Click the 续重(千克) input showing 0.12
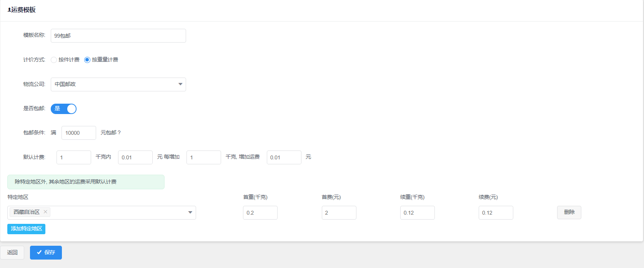Screen dimensions: 644x268 pyautogui.click(x=417, y=213)
